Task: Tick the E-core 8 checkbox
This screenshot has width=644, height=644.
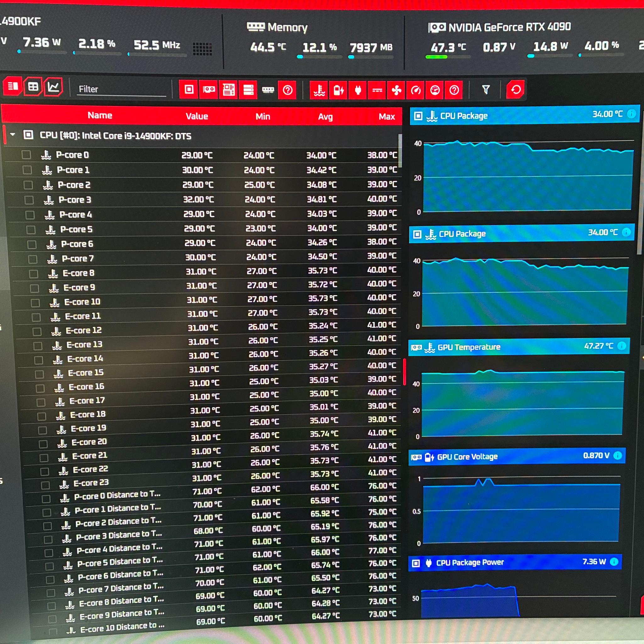Action: tap(34, 274)
